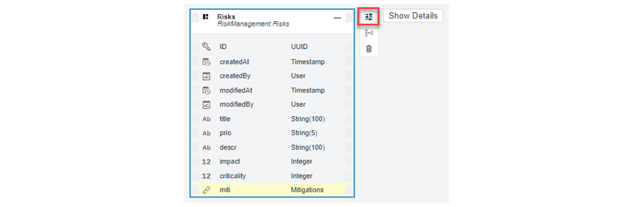This screenshot has height=207, width=644.
Task: Click the Risks entity title
Action: coord(226,17)
